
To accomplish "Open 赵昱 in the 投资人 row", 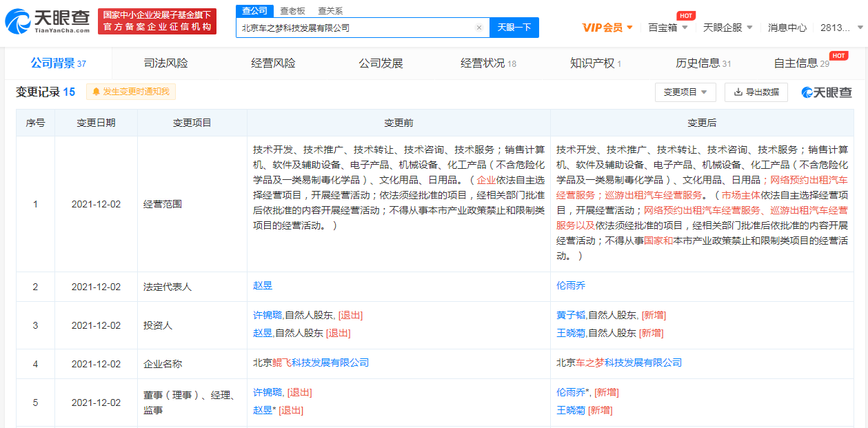I will 263,334.
